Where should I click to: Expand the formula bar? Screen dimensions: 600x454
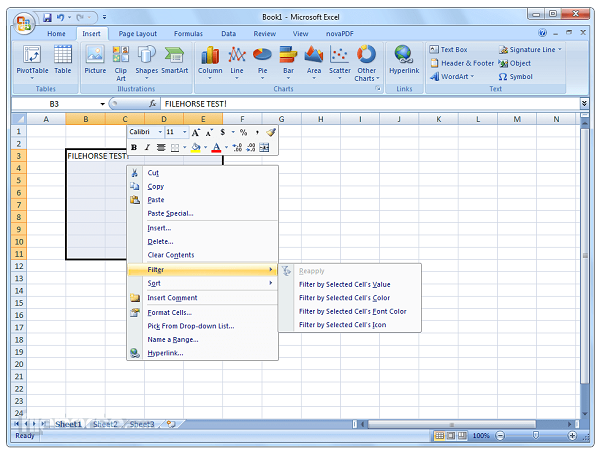coord(584,103)
